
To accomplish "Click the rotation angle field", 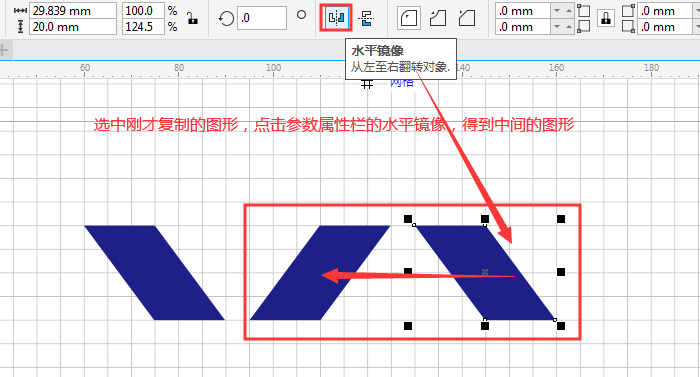I will pyautogui.click(x=262, y=18).
